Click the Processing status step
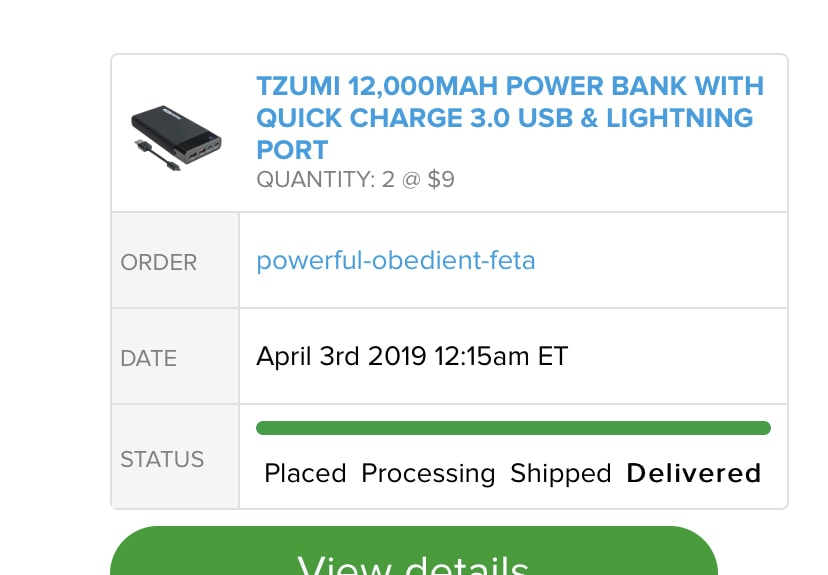828x575 pixels. pyautogui.click(x=428, y=473)
